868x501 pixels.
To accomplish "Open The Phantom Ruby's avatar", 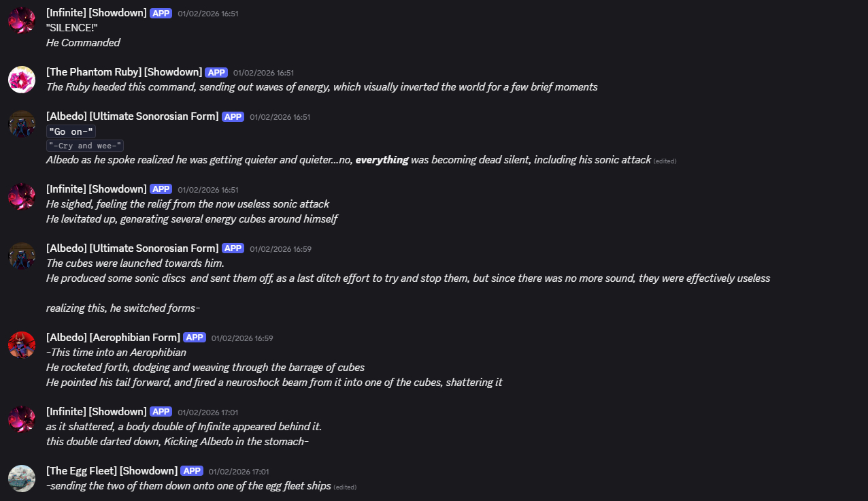I will [22, 80].
